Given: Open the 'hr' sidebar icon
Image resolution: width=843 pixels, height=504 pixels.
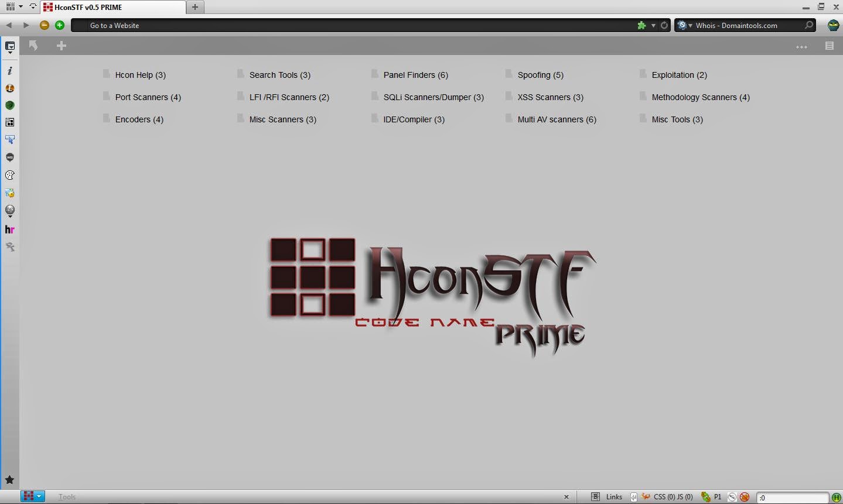Looking at the screenshot, I should pyautogui.click(x=10, y=229).
